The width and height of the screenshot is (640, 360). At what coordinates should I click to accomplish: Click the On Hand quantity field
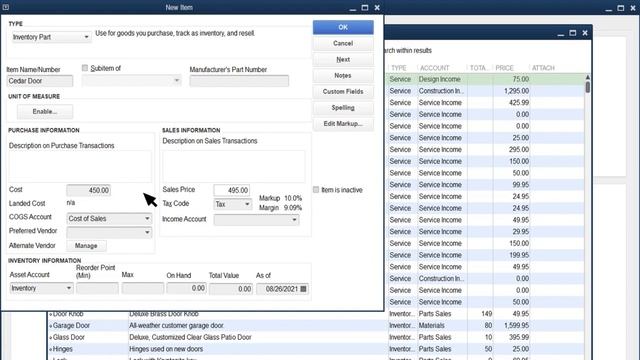point(187,288)
